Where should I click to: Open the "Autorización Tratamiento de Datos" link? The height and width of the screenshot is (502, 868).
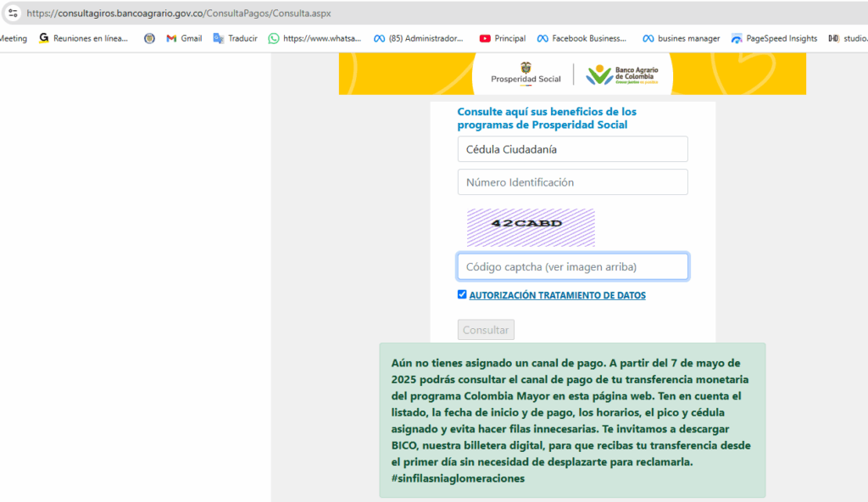click(x=558, y=295)
